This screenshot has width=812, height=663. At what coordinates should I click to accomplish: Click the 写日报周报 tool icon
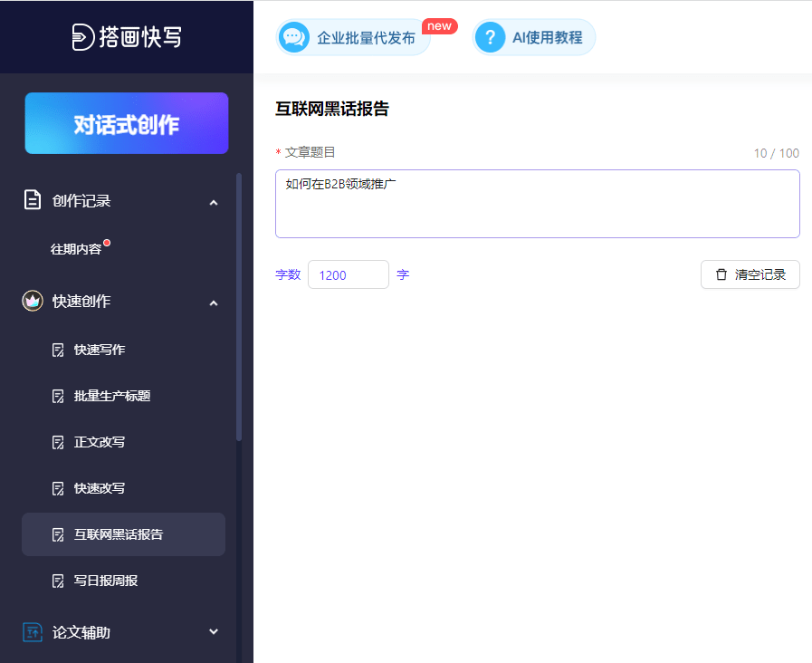coord(60,581)
